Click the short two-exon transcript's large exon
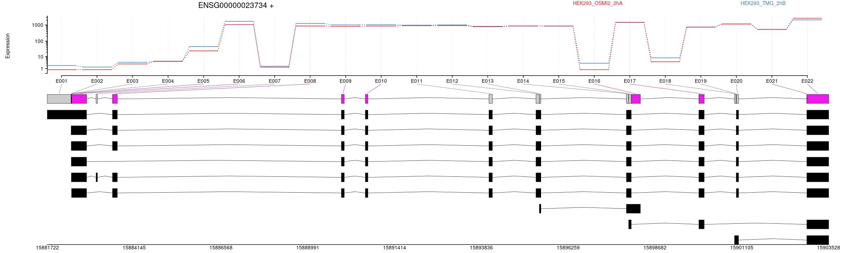868x253 pixels. (633, 209)
